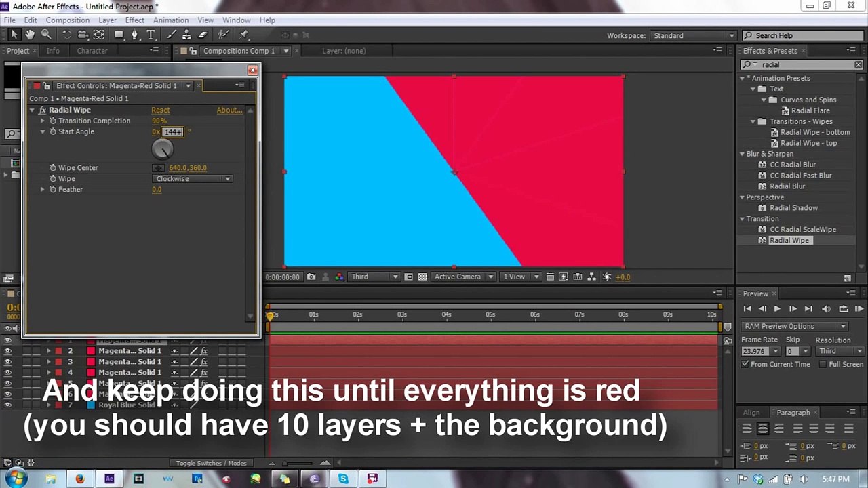
Task: Click Royal Blue Solid layer swatch
Action: point(91,405)
